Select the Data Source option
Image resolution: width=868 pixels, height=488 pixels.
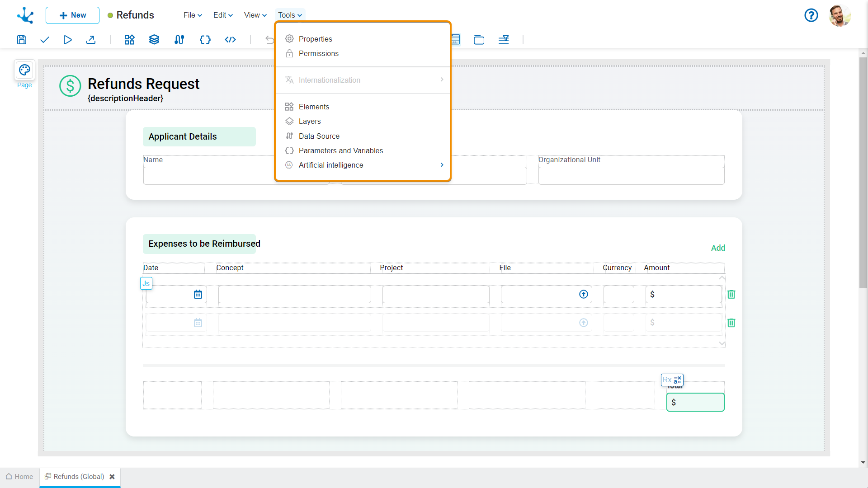click(x=319, y=136)
